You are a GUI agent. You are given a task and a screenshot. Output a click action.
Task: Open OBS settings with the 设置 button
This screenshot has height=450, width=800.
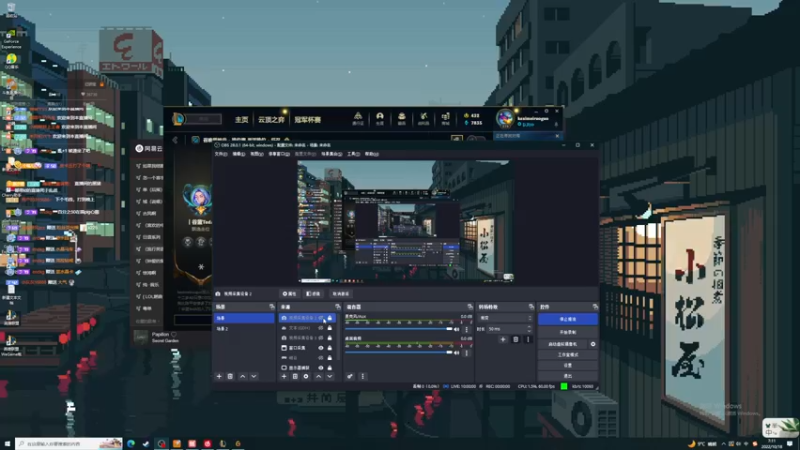[x=568, y=365]
